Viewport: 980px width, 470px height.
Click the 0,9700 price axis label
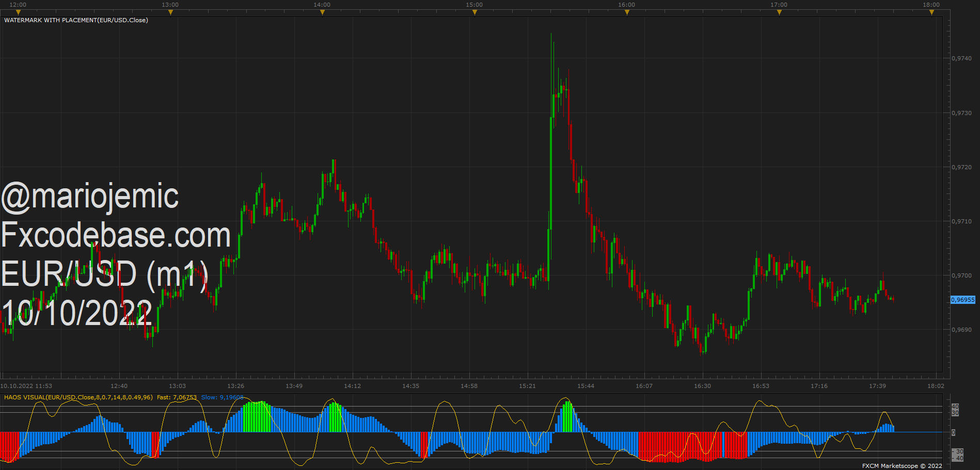pos(961,275)
